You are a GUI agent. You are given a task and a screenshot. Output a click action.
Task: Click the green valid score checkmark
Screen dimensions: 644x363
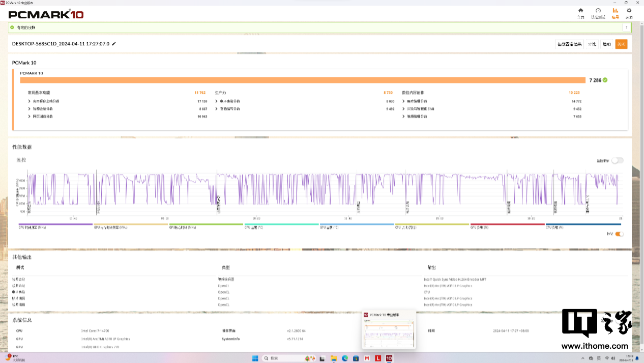[x=605, y=80]
